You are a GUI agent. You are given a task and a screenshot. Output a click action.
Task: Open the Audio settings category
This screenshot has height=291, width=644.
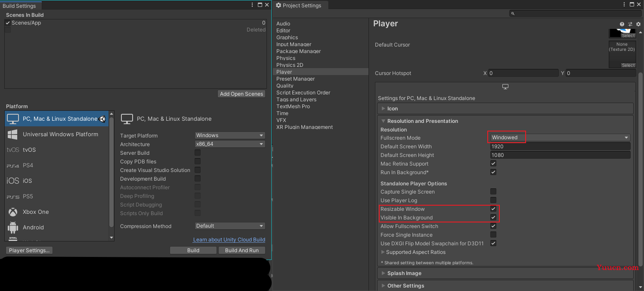(283, 24)
